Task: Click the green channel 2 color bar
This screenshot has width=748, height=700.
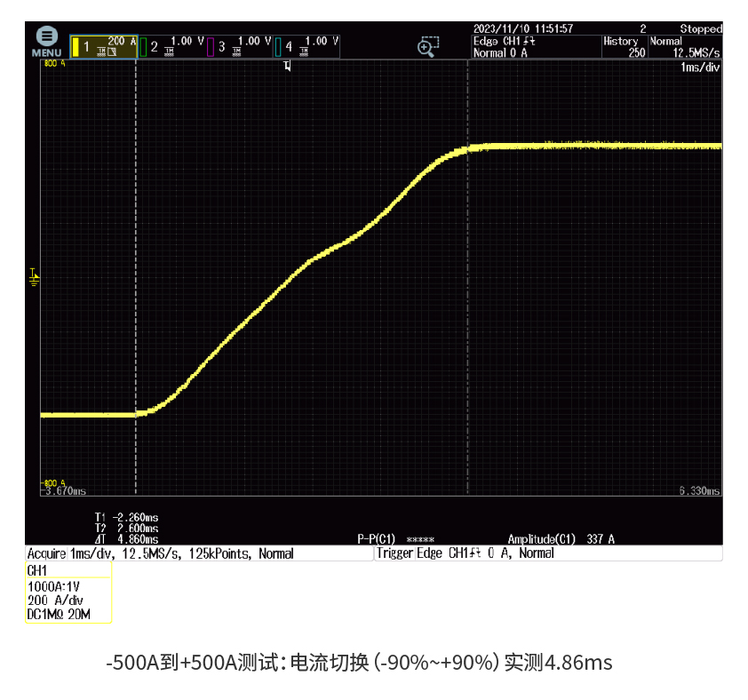Action: point(143,47)
